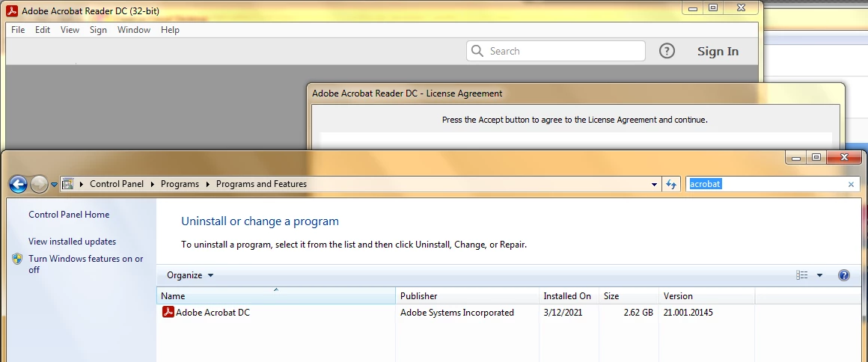Click the blue Help icon in Programs toolbar
The height and width of the screenshot is (362, 868).
[843, 275]
